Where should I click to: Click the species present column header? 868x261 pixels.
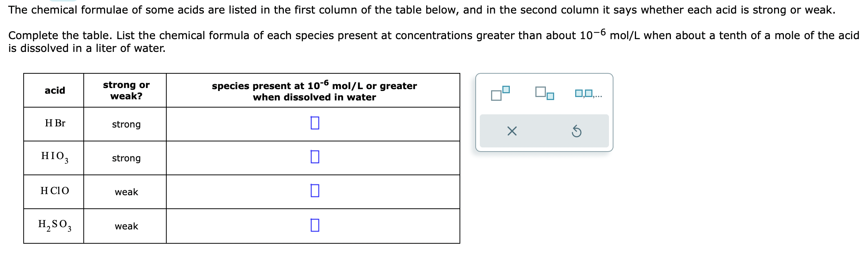pyautogui.click(x=314, y=90)
